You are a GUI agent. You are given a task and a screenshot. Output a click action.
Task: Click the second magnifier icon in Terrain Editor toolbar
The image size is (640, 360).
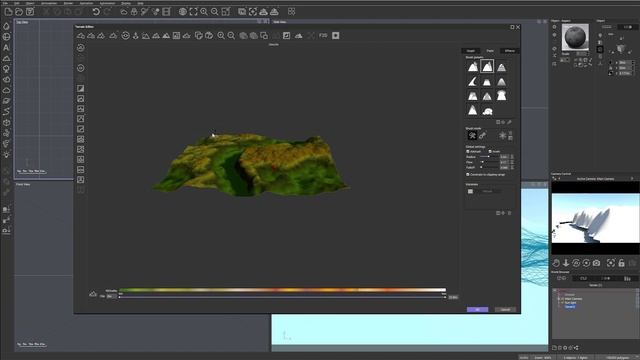231,36
